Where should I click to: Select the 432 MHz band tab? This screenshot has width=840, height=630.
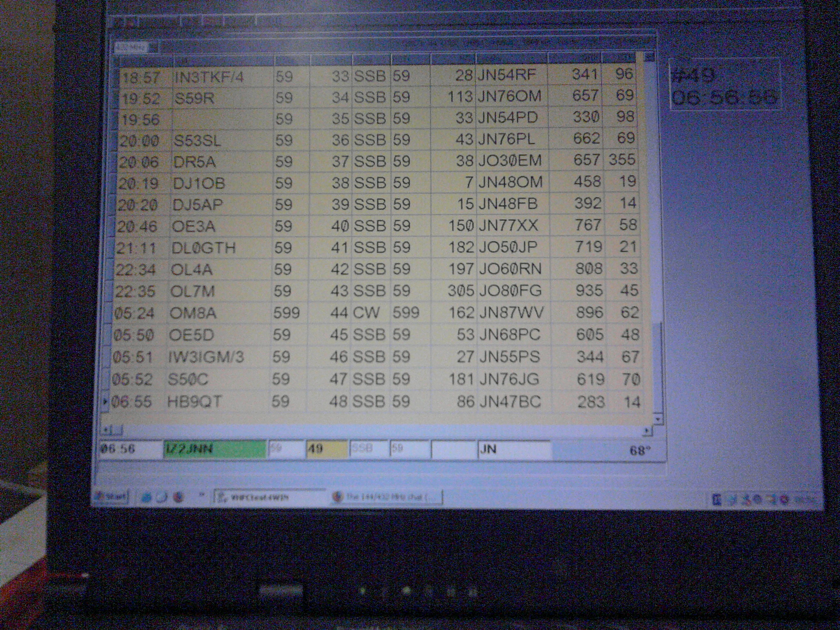pos(131,48)
